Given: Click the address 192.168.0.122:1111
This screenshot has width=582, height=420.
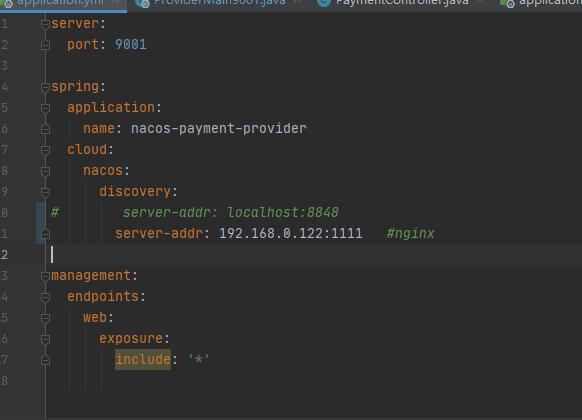Looking at the screenshot, I should [x=291, y=234].
